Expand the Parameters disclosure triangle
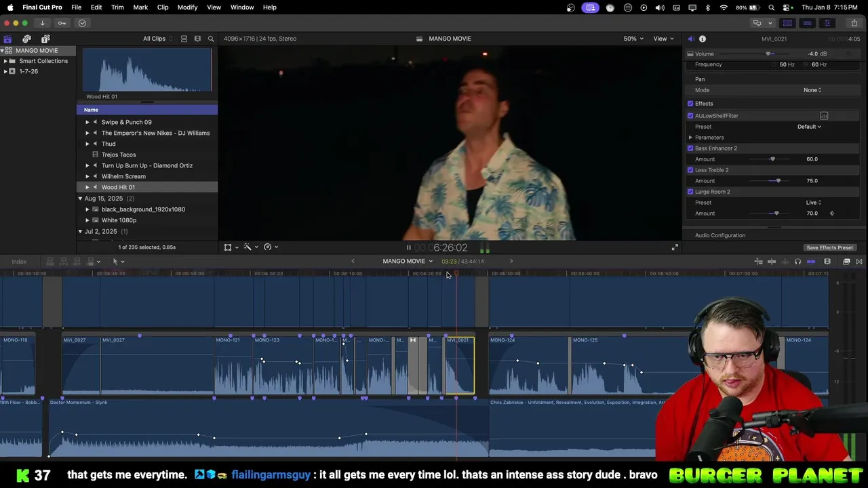Image resolution: width=868 pixels, height=488 pixels. pos(690,138)
